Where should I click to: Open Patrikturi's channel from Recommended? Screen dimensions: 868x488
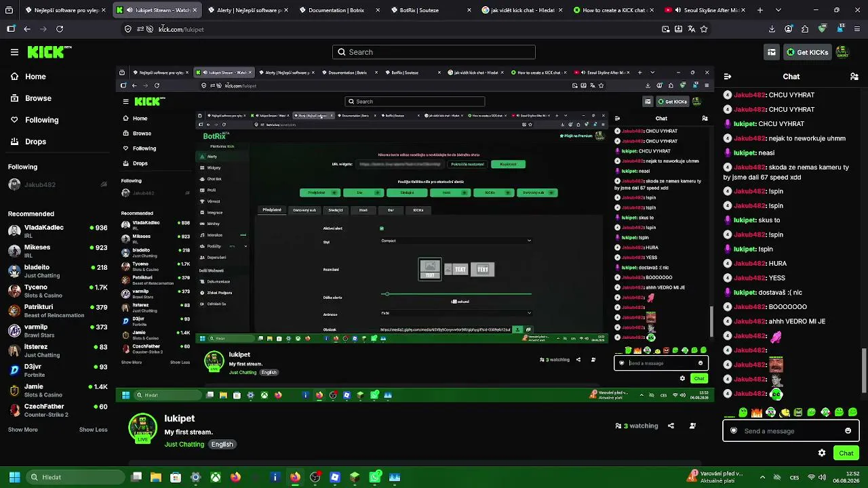[58, 310]
